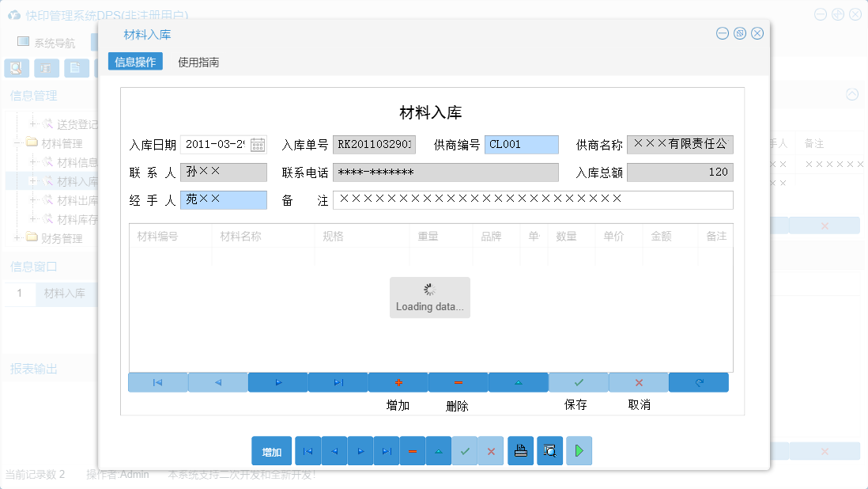Click the save checkmark icon on the bottom toolbar
Screen dimensions: 868x489
pos(466,450)
